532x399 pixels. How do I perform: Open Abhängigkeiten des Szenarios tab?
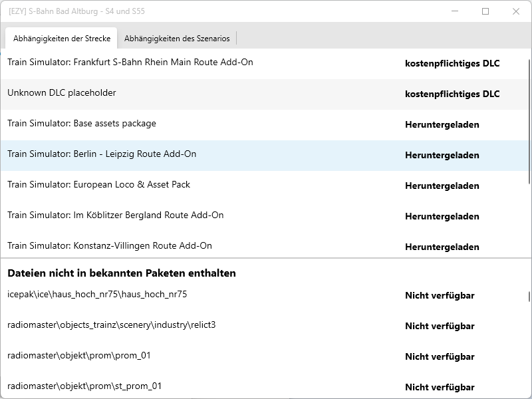point(177,39)
